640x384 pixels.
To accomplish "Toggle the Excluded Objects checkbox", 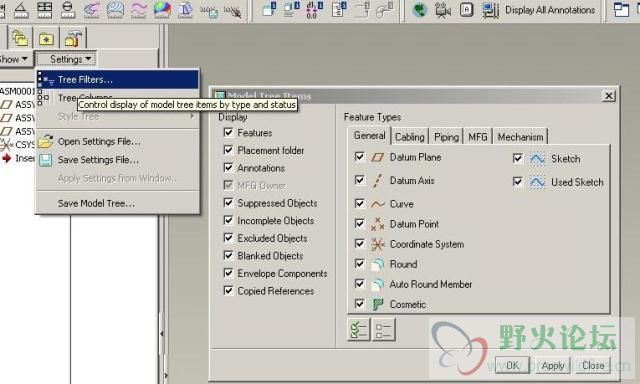I will click(x=229, y=238).
